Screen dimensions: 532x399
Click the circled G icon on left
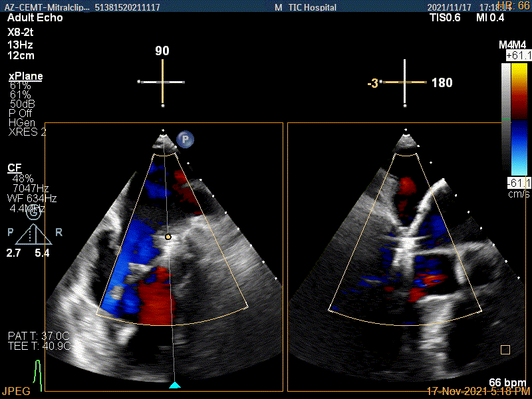[32, 212]
